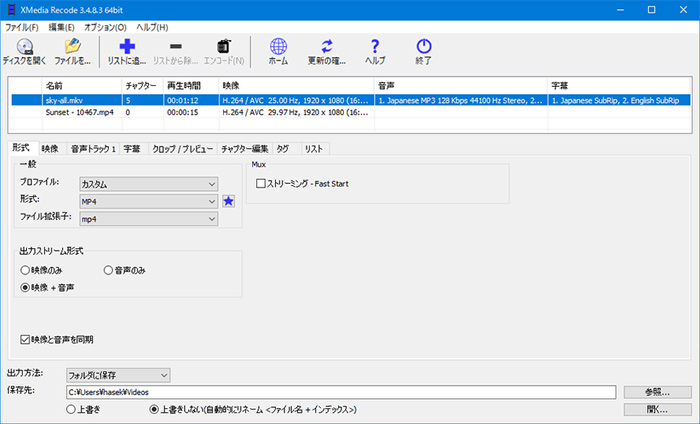Expand the 出力方法 dropdown
Image resolution: width=700 pixels, height=424 pixels.
tap(118, 375)
